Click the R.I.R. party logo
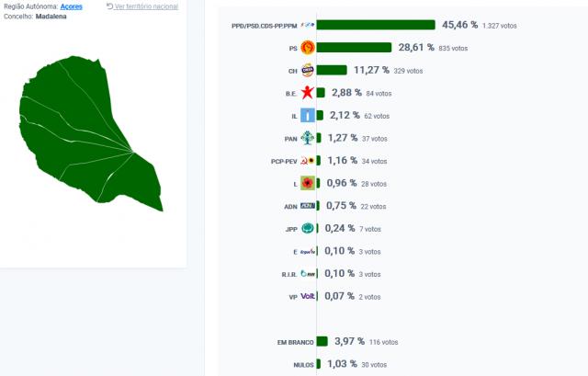 coord(308,274)
